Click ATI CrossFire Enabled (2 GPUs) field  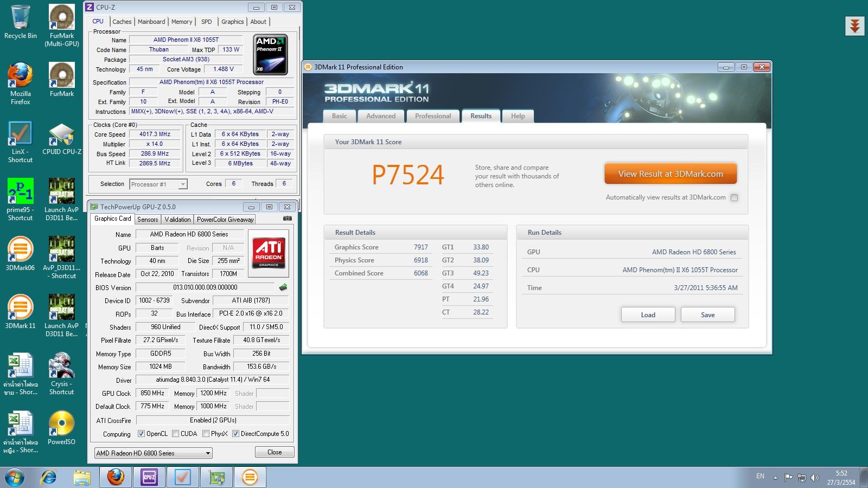point(212,420)
